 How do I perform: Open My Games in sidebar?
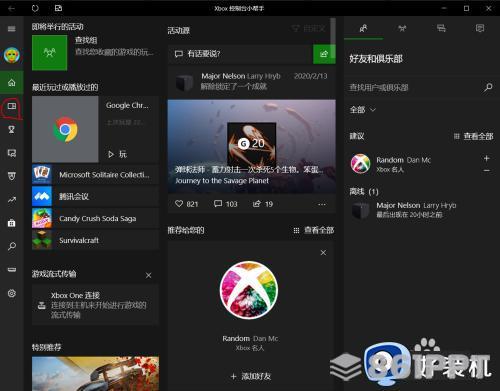pyautogui.click(x=12, y=106)
